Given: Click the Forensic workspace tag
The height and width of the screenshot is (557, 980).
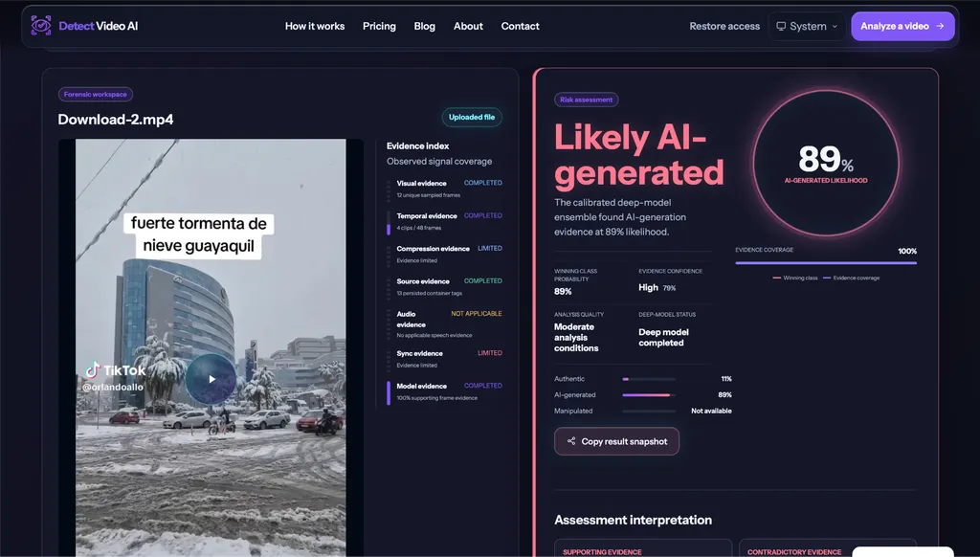Looking at the screenshot, I should (95, 95).
